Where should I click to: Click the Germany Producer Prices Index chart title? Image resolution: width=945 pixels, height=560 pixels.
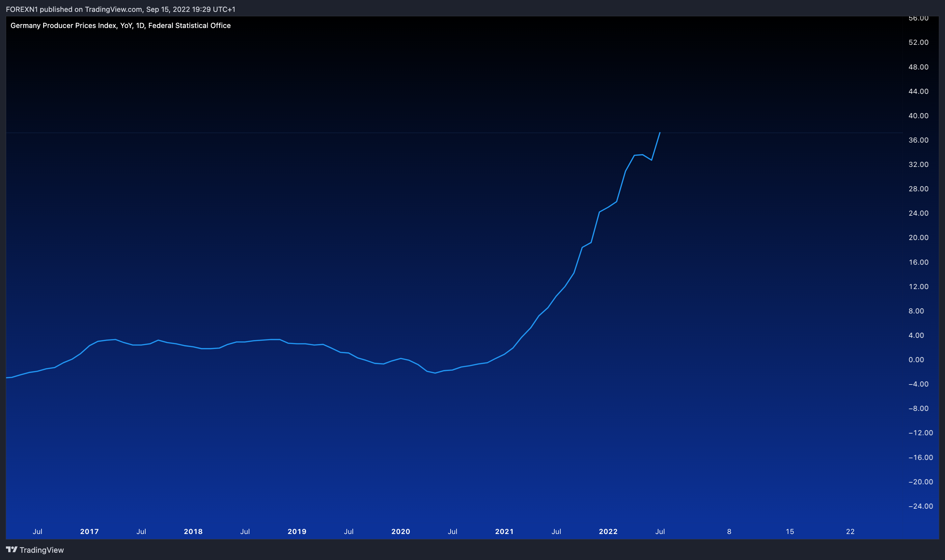[x=121, y=25]
